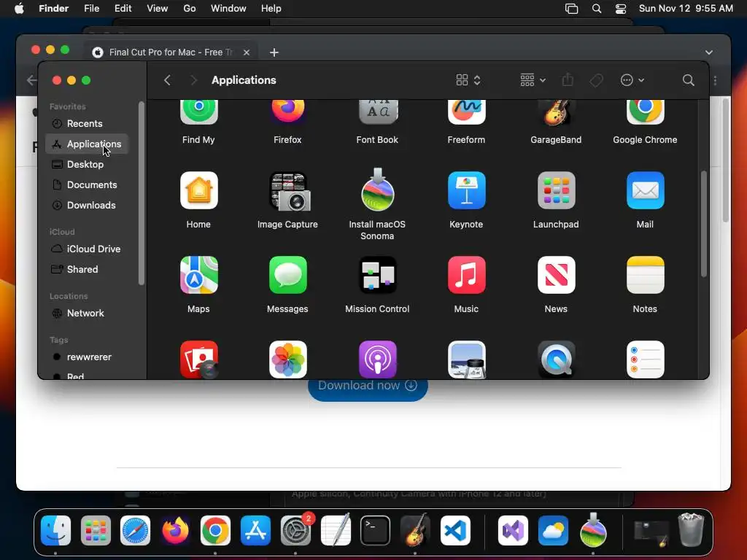Select Shared in Finder sidebar
747x560 pixels.
point(87,270)
